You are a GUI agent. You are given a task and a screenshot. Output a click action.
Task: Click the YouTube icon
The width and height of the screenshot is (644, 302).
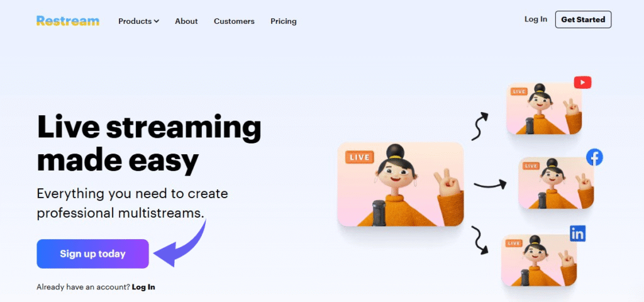[x=582, y=82]
